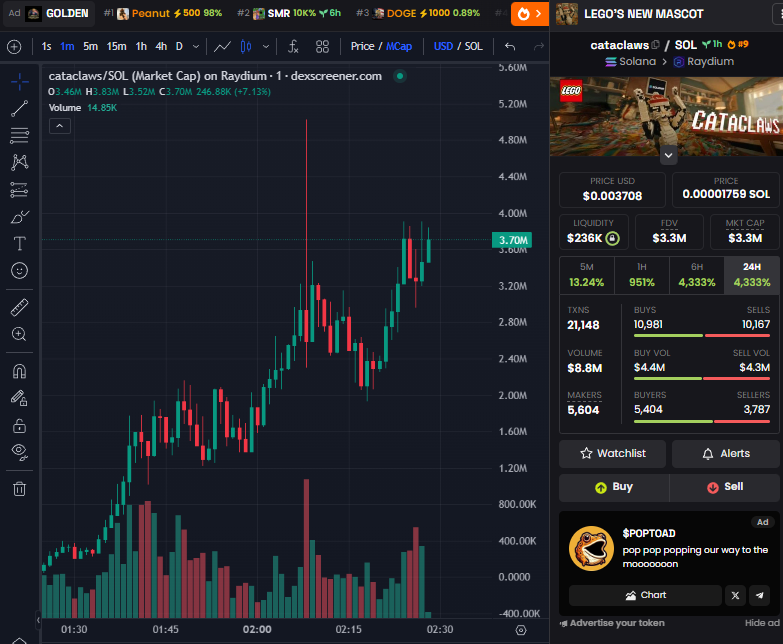Select the XABCD pattern tool
The width and height of the screenshot is (783, 644).
coord(19,162)
